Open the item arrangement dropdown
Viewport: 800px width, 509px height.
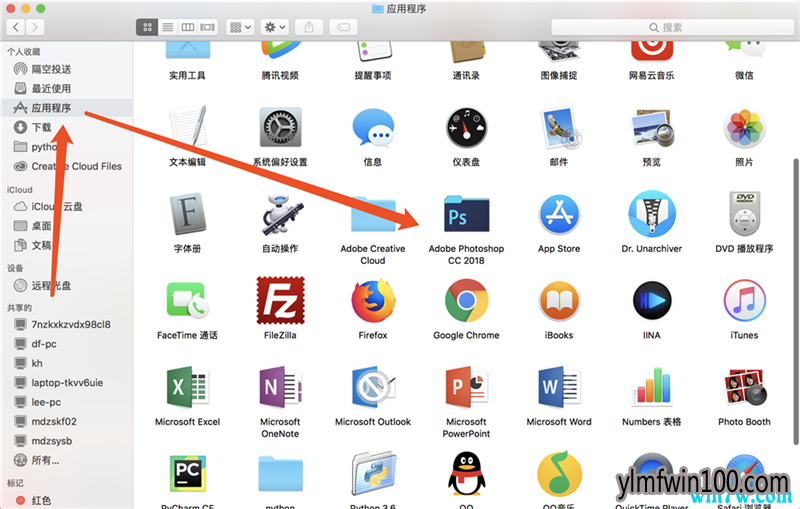[x=240, y=27]
